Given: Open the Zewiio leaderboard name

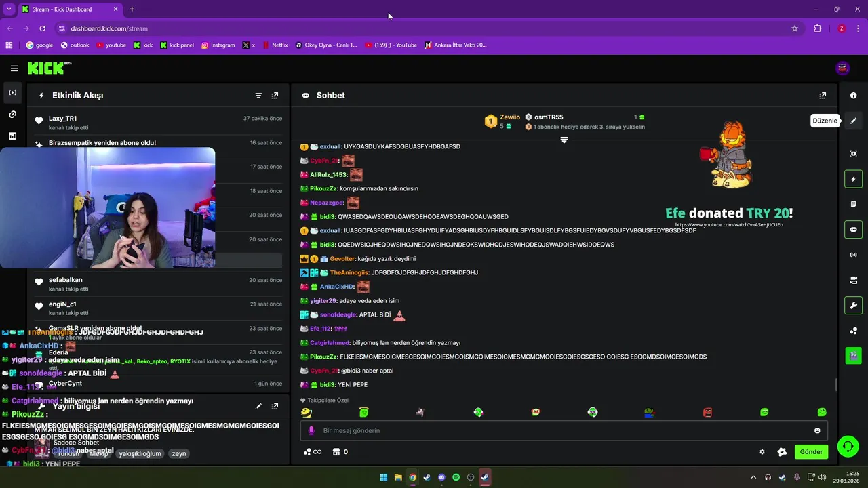Looking at the screenshot, I should click(510, 117).
